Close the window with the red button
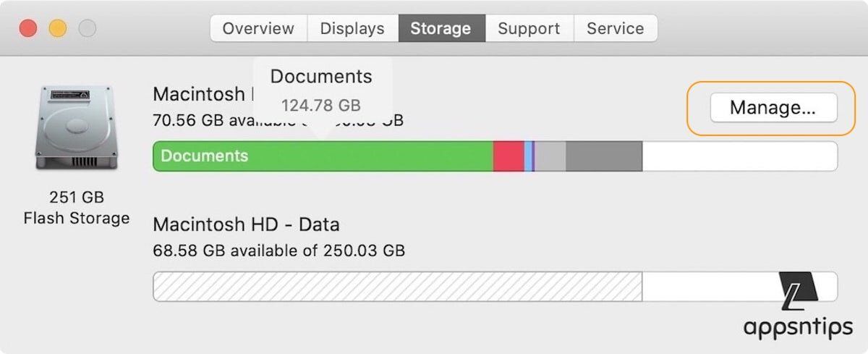The image size is (868, 354). coord(28,29)
